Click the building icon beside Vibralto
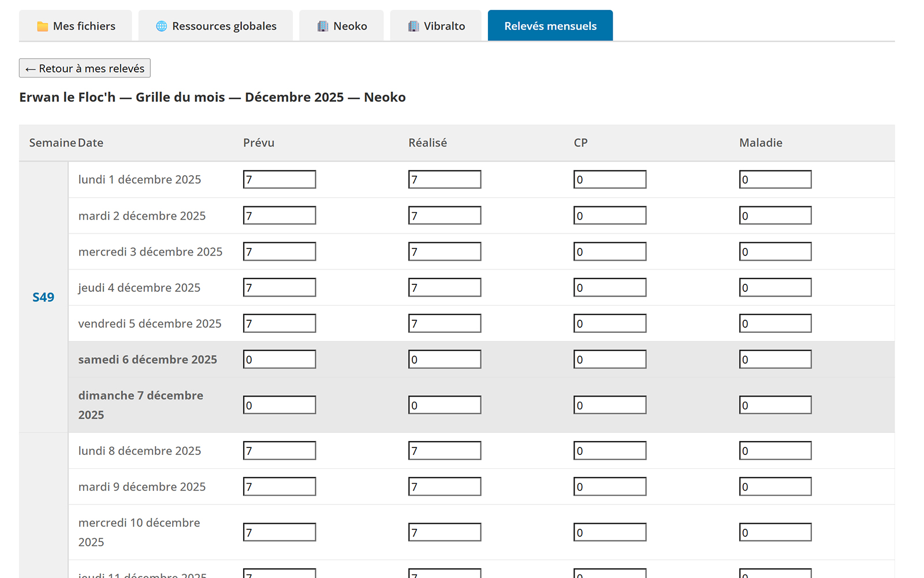This screenshot has width=924, height=578. coord(413,26)
